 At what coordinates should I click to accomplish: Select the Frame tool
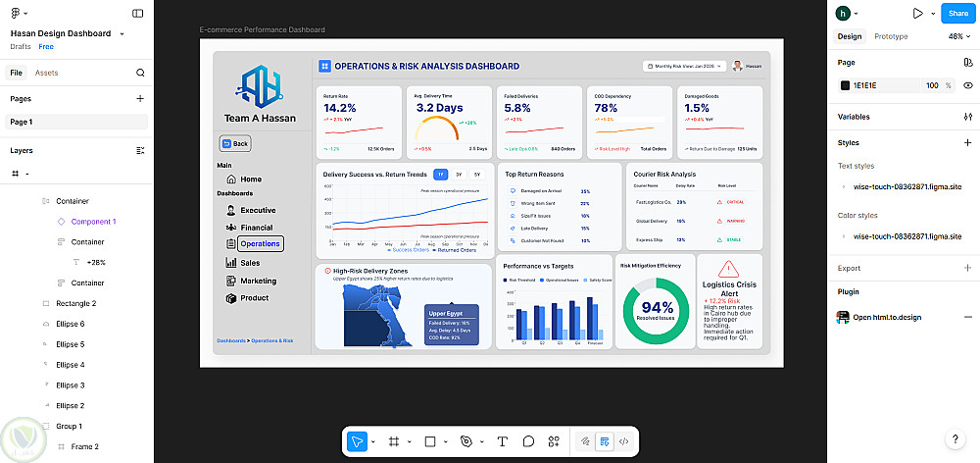coord(394,441)
